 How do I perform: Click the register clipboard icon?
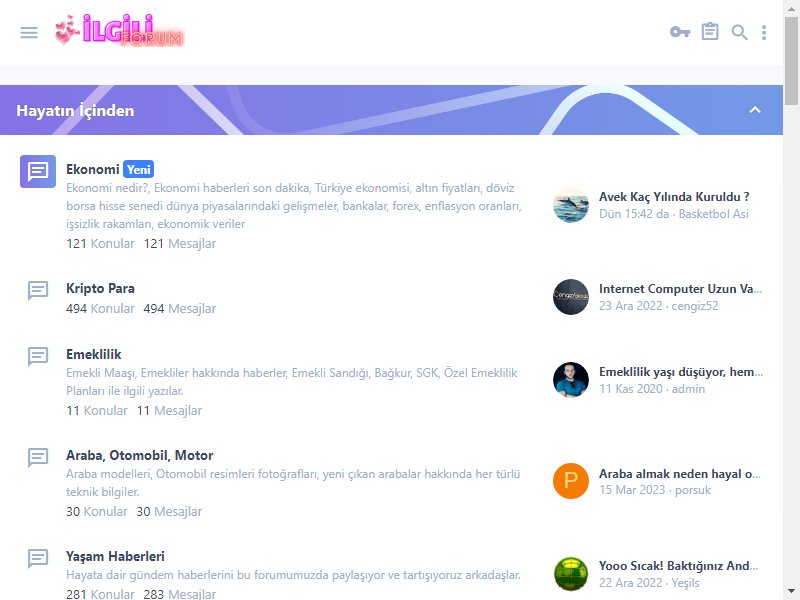(x=710, y=32)
